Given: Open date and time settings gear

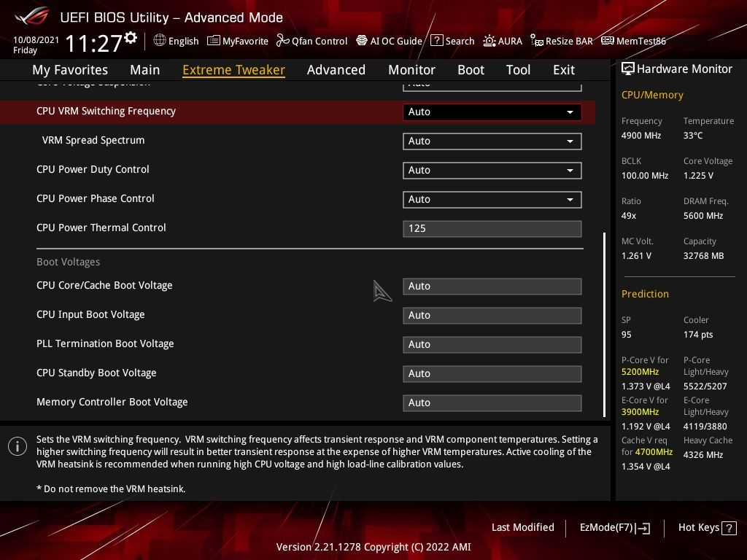Looking at the screenshot, I should 131,38.
